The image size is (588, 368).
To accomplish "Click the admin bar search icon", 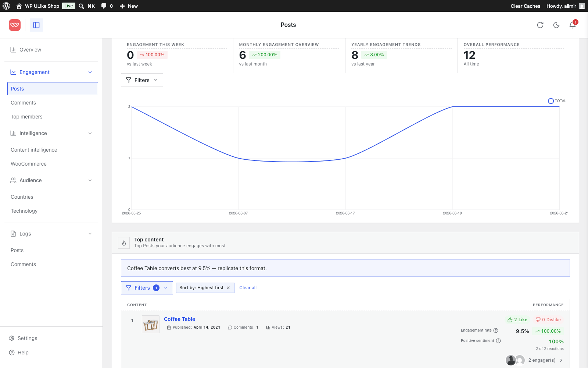I will coord(82,6).
